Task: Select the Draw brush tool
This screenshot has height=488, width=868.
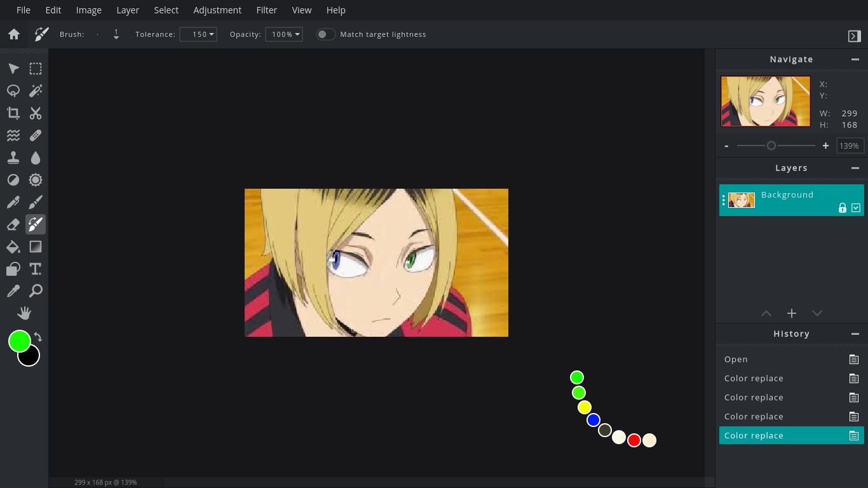Action: 36,202
